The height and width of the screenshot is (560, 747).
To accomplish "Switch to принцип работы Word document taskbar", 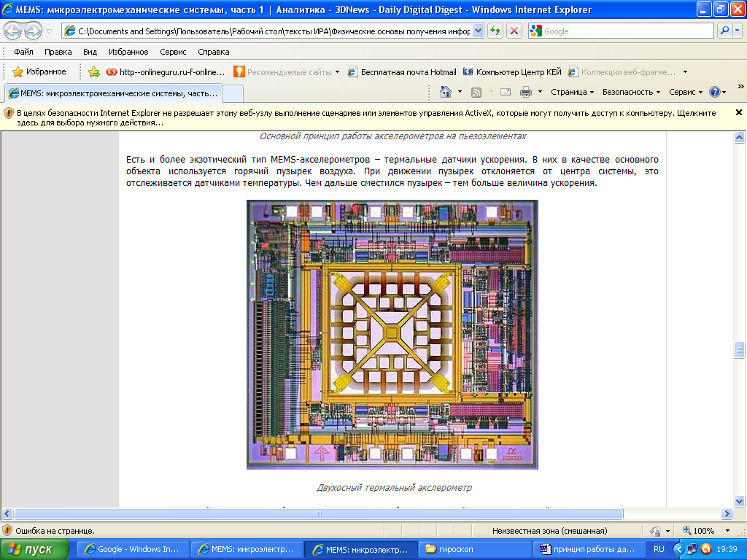I will [x=589, y=549].
